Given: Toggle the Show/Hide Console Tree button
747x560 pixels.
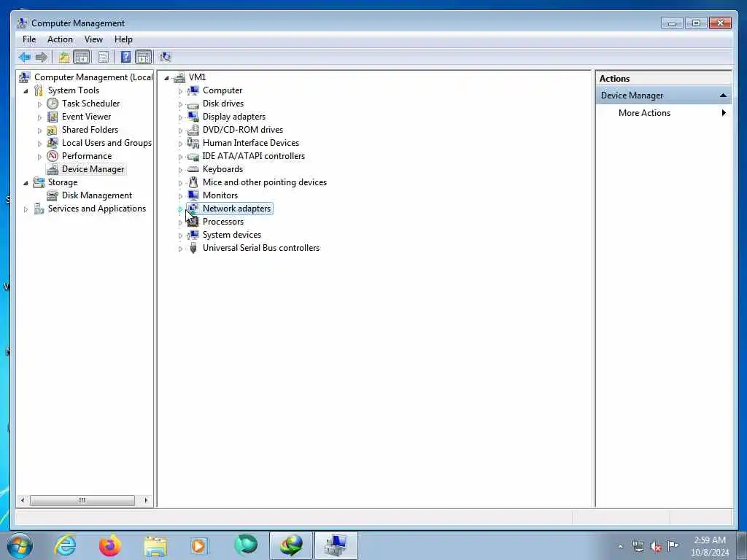Looking at the screenshot, I should 82,58.
